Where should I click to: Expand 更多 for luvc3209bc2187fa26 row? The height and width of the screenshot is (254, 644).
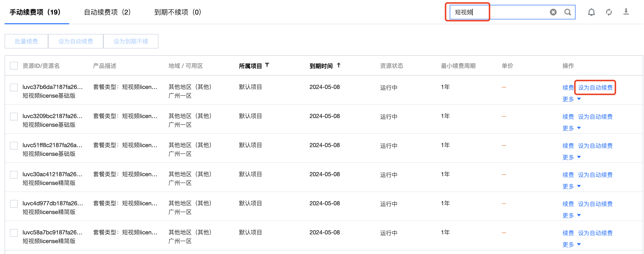pos(571,128)
